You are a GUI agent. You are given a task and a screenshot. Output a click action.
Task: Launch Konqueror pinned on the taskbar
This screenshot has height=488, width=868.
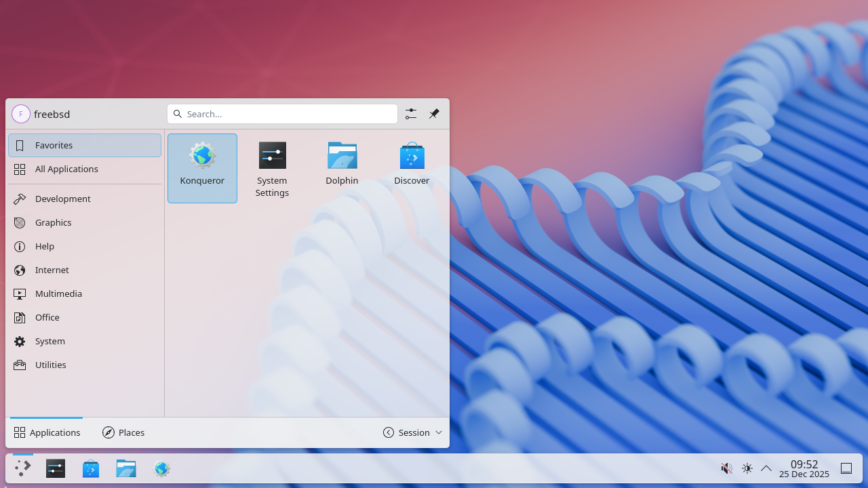coord(161,468)
